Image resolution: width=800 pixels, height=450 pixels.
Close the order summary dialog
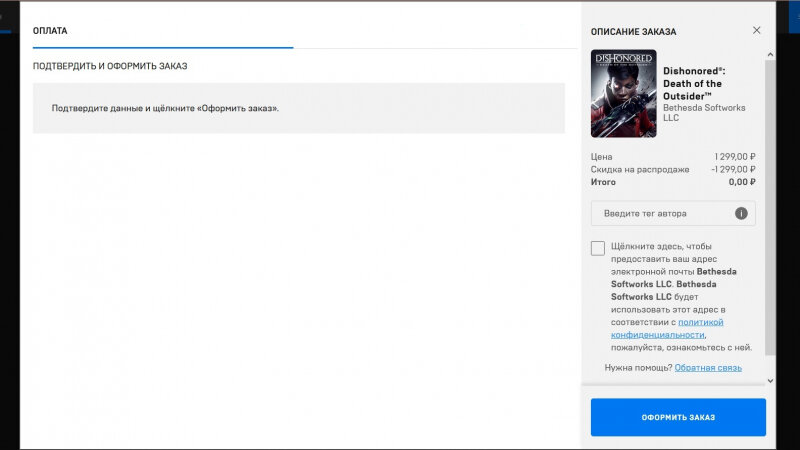tap(756, 31)
